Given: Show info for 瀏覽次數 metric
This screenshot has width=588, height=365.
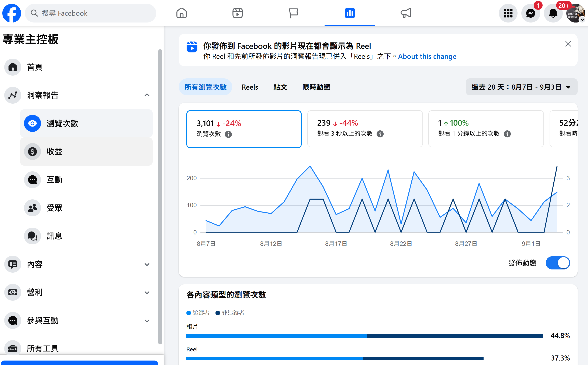Looking at the screenshot, I should tap(228, 134).
